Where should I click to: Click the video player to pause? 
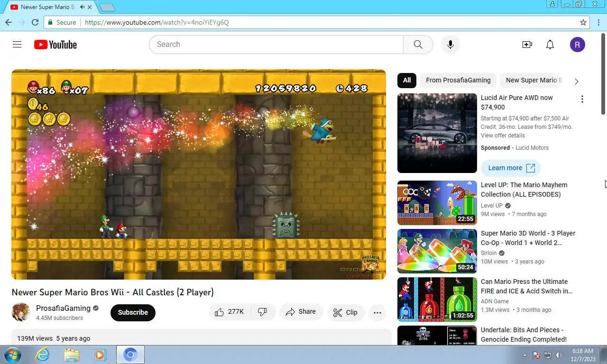click(199, 174)
